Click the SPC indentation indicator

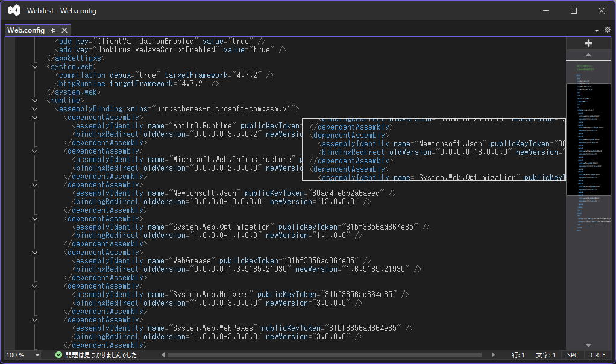coord(573,355)
